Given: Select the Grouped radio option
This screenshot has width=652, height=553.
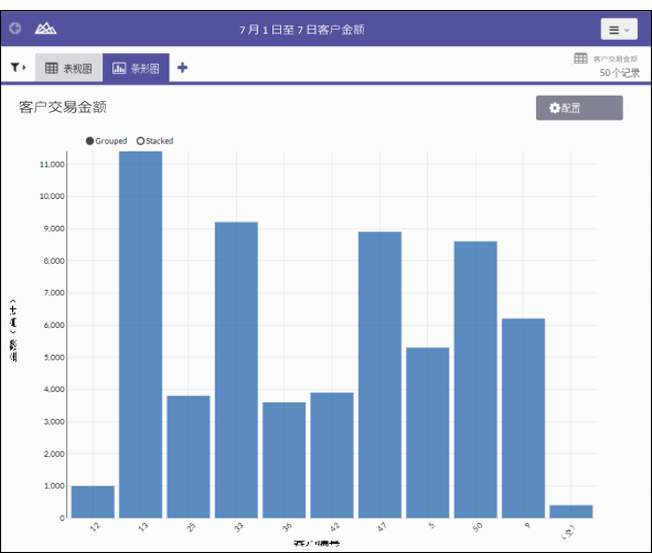Looking at the screenshot, I should pyautogui.click(x=90, y=141).
